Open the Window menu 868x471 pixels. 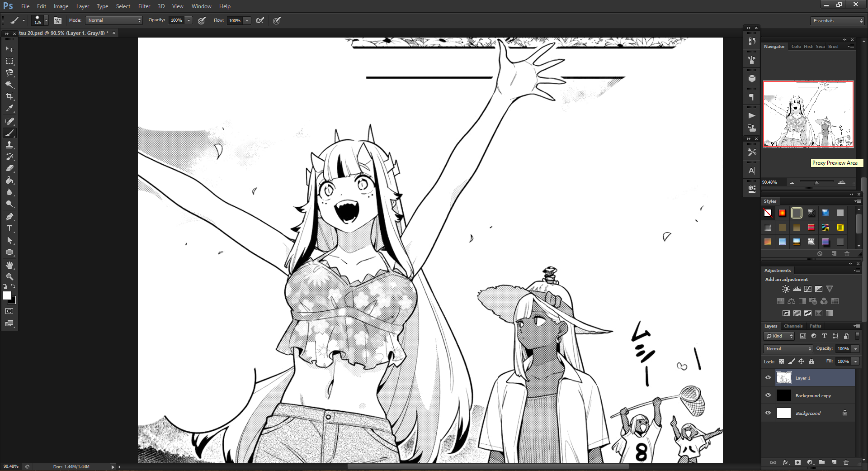(201, 6)
